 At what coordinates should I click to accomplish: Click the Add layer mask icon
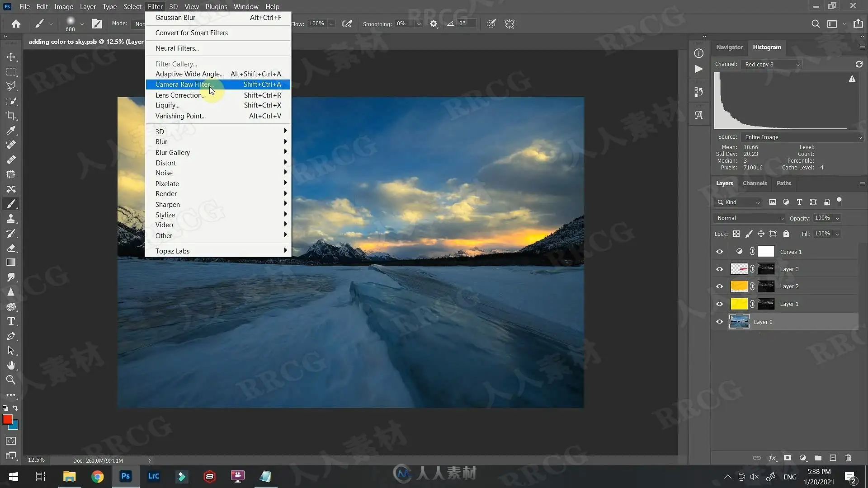(788, 458)
